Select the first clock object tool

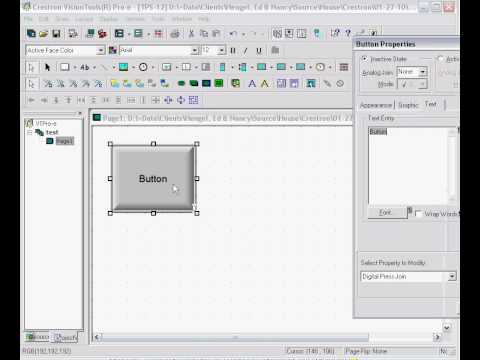coord(143,67)
